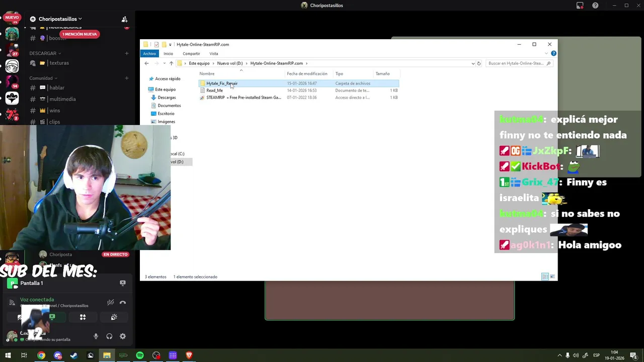Select the STEAMRIP shortcut file

tap(298, 98)
